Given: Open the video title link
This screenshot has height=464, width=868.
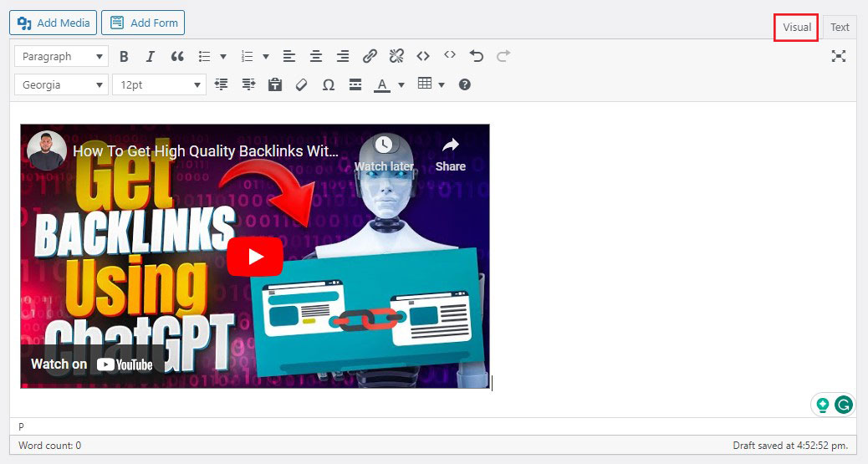Looking at the screenshot, I should tap(206, 151).
